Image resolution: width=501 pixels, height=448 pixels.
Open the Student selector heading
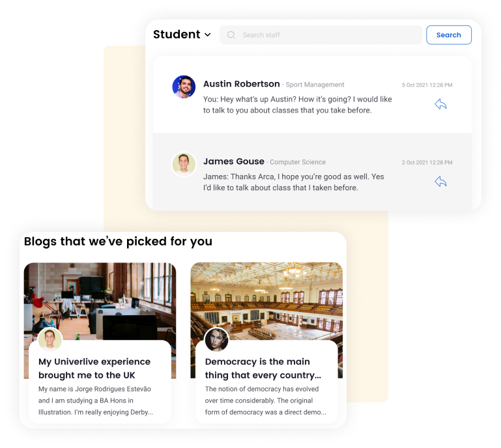click(x=182, y=35)
